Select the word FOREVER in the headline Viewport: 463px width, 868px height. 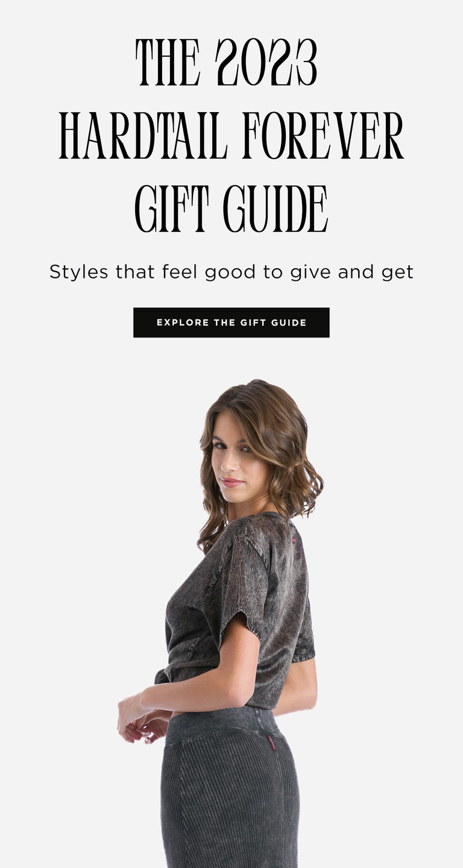click(323, 136)
